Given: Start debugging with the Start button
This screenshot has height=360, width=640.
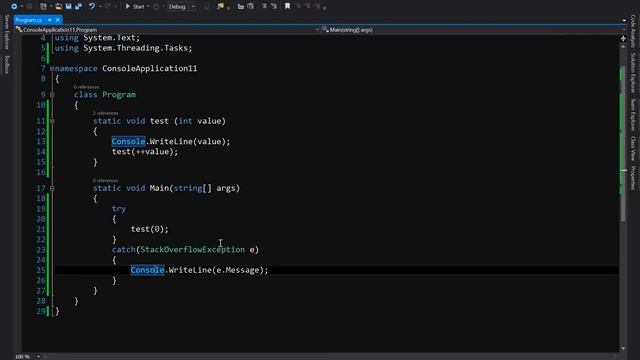Looking at the screenshot, I should pos(135,6).
